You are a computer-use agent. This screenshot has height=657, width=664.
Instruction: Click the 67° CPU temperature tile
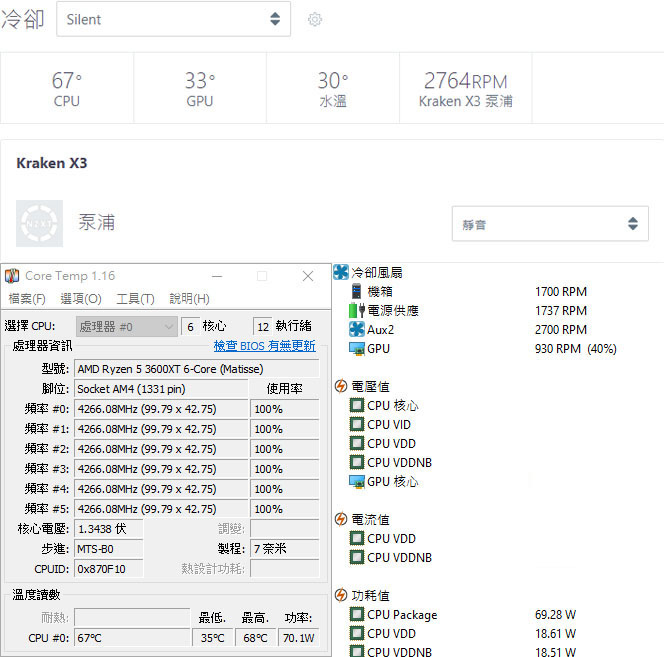(67, 89)
